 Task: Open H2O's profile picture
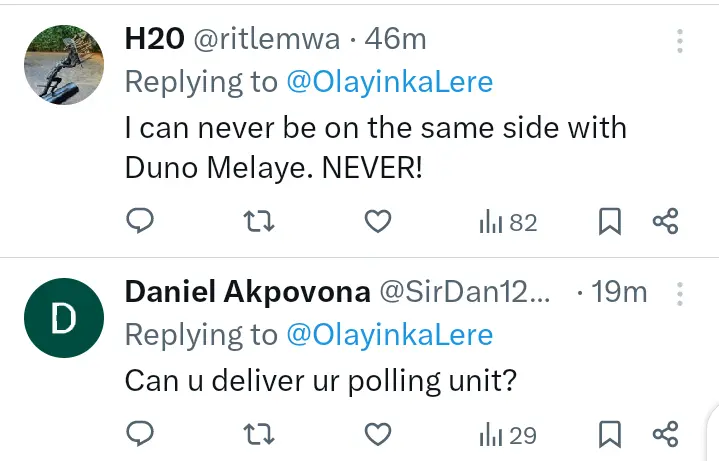(x=64, y=63)
